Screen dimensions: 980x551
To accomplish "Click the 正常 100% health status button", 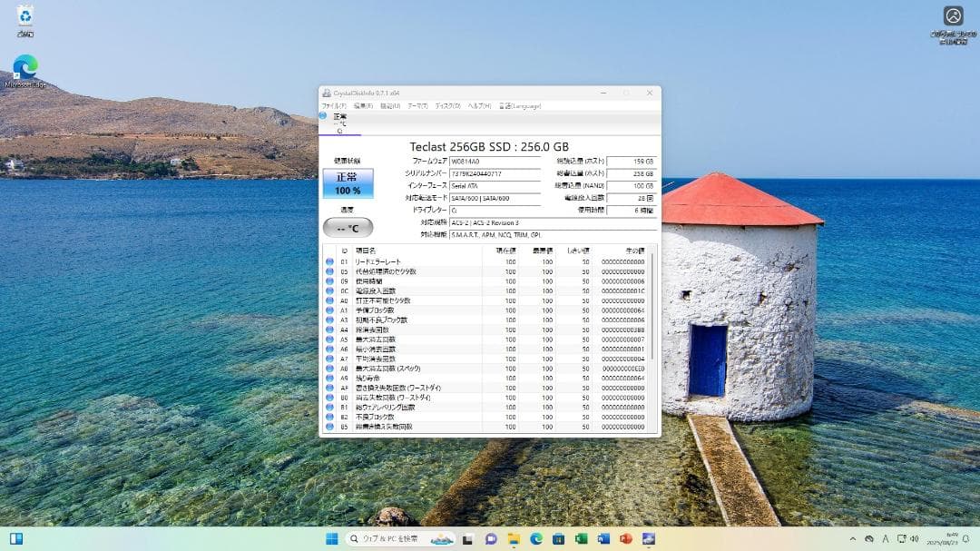I will coord(347,182).
